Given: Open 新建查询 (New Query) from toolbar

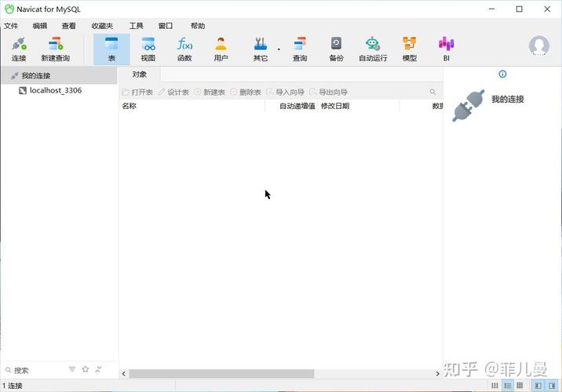Looking at the screenshot, I should (x=55, y=49).
